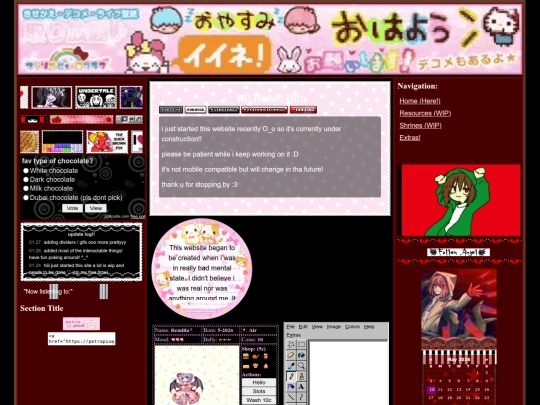This screenshot has height=405, width=540.
Task: Select the free-form select tool in paint
Action: coord(291,344)
